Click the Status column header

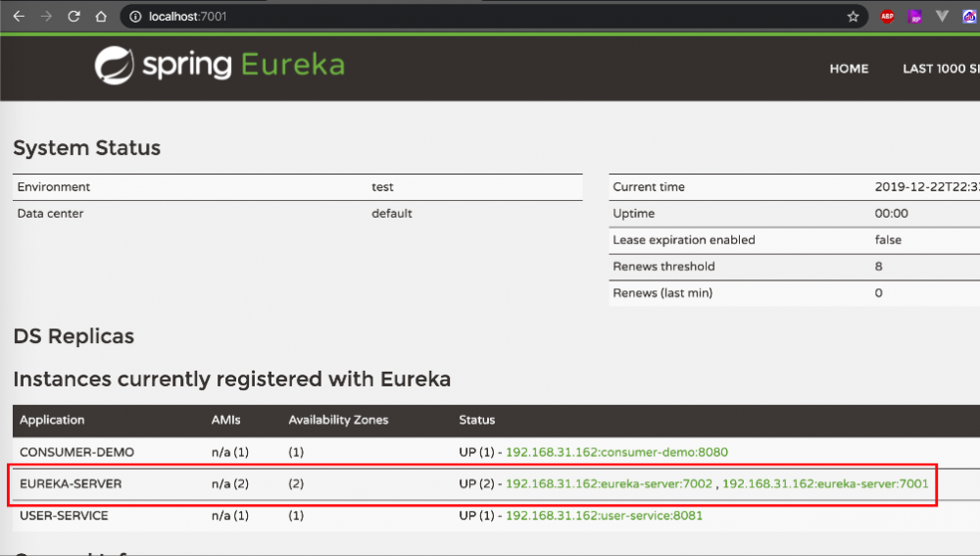477,421
